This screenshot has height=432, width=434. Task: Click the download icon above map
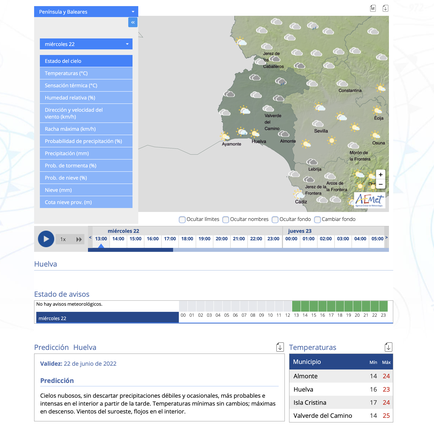(385, 8)
